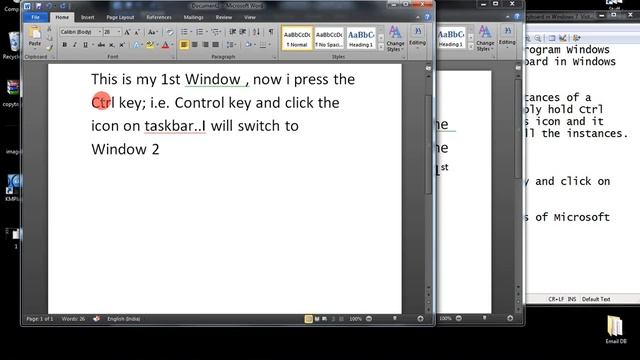Open the Calibri (Body) font name dropdown
This screenshot has height=360, width=640.
[x=99, y=32]
